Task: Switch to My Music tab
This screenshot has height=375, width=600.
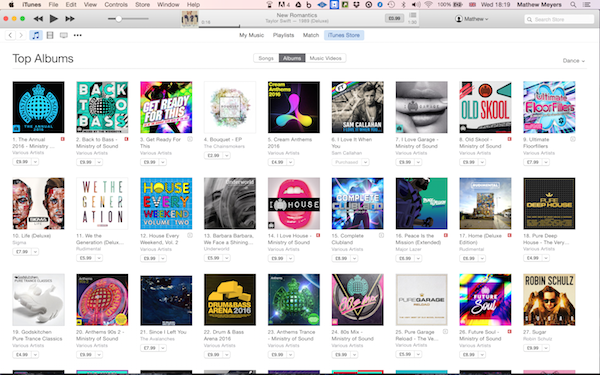Action: click(251, 35)
